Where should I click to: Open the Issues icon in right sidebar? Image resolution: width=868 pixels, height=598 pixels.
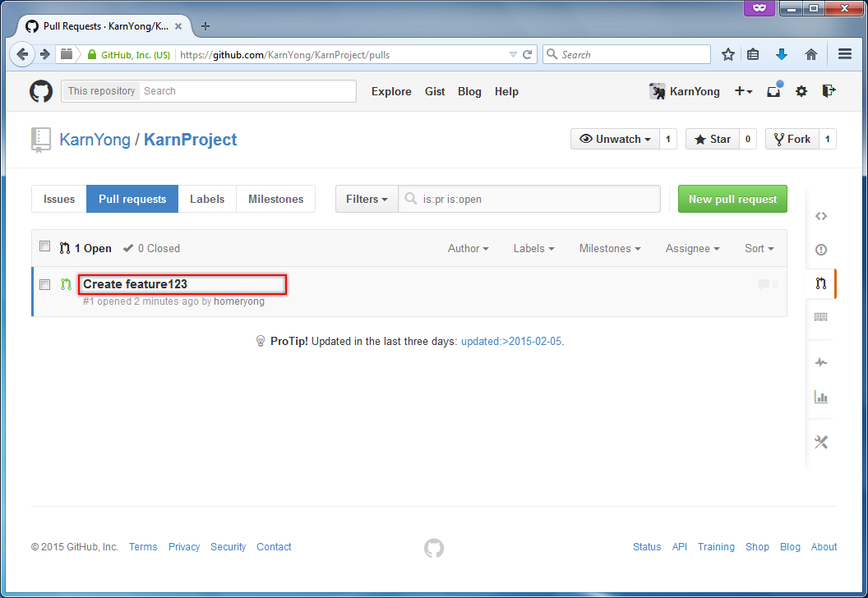(x=820, y=250)
